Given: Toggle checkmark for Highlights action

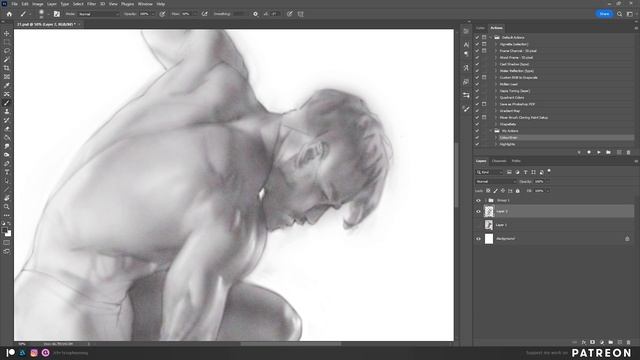Looking at the screenshot, I should (477, 144).
